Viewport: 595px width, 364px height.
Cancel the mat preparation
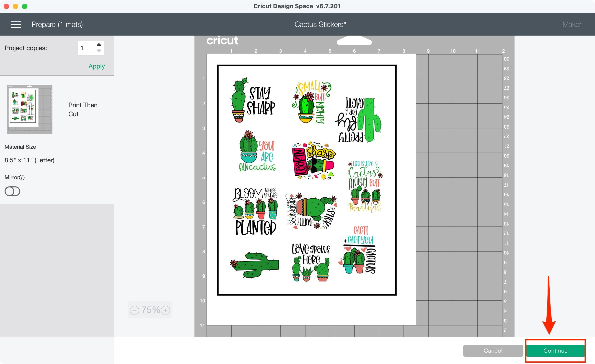tap(493, 351)
